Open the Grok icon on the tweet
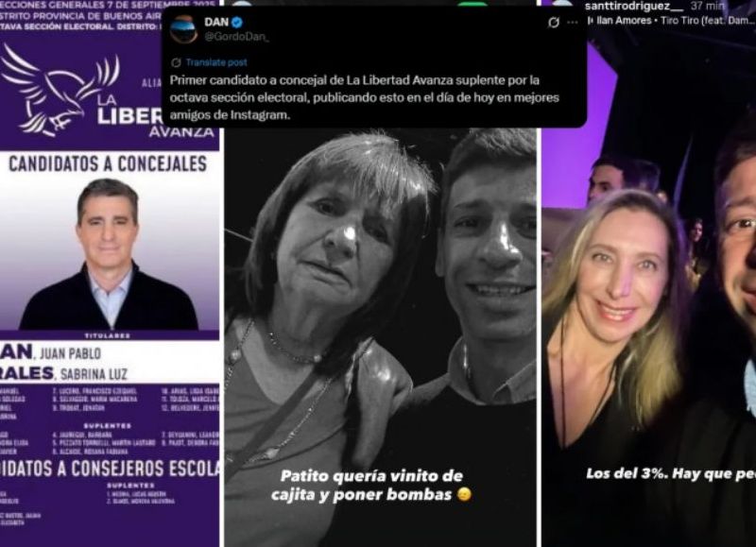Screen dimensions: 756x547 click(x=554, y=22)
